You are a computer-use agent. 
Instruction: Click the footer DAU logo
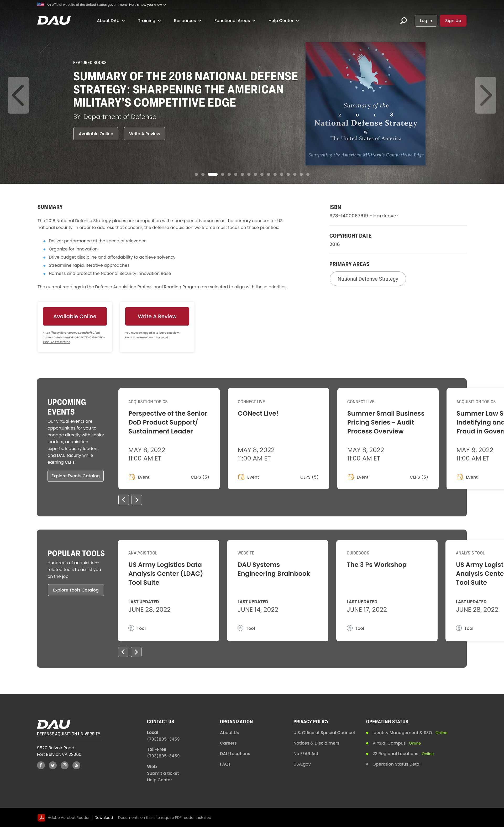(x=54, y=724)
